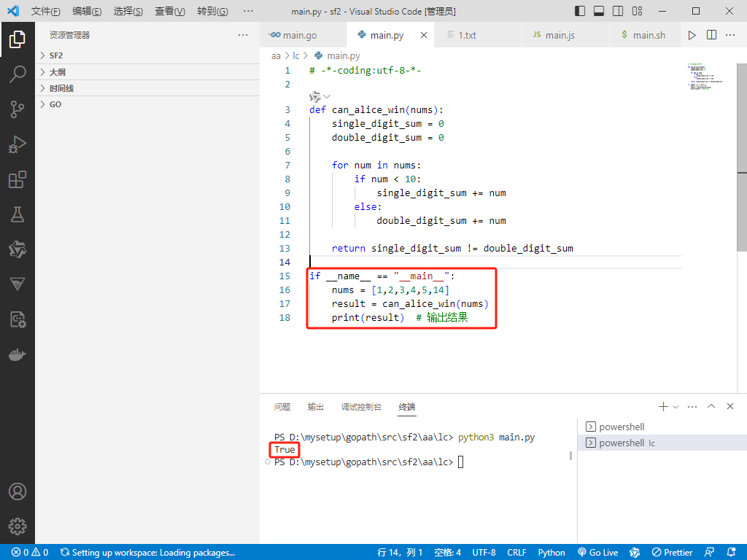Click the code minimap preview

705,76
